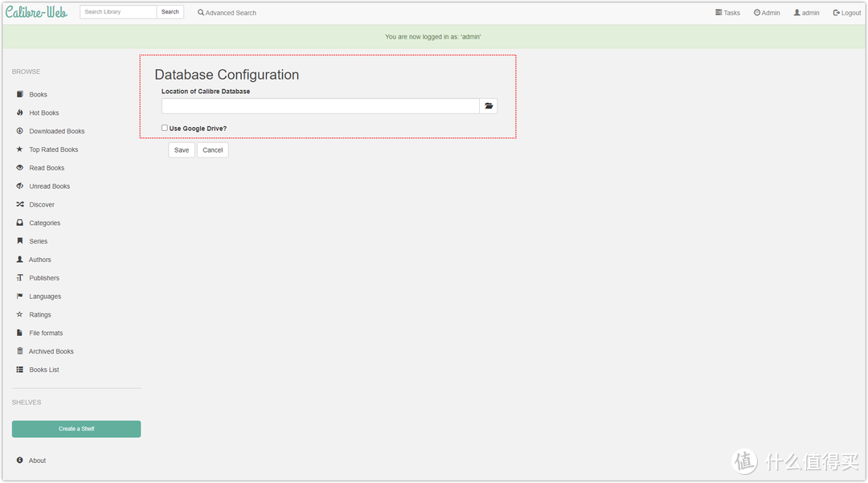Open the admin user profile link
This screenshot has width=868, height=483.
pyautogui.click(x=807, y=13)
